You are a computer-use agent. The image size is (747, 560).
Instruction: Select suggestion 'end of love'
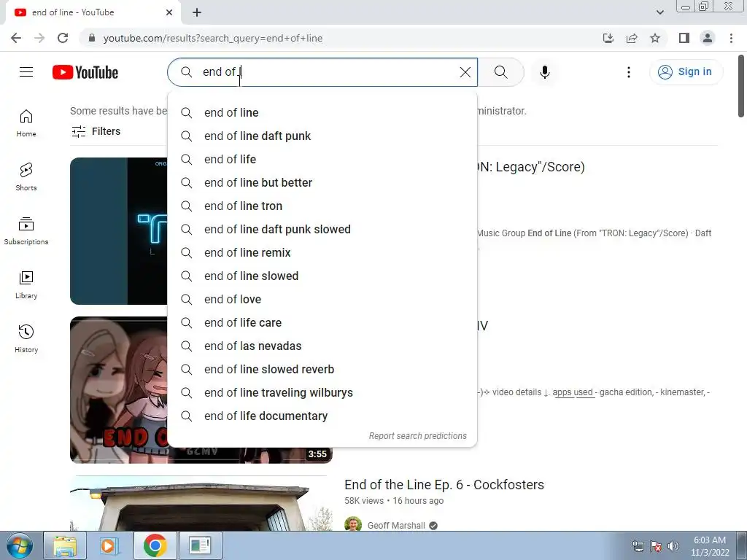[x=322, y=299]
